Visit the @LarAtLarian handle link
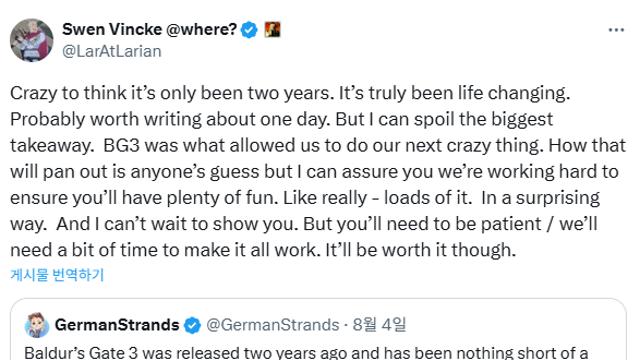 (x=112, y=51)
